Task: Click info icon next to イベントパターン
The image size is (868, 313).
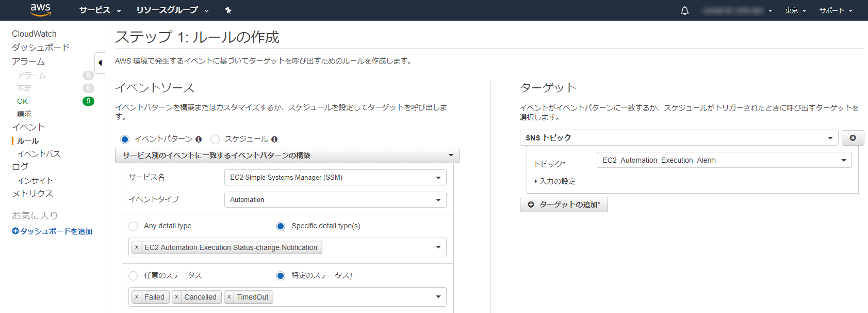Action: [199, 139]
